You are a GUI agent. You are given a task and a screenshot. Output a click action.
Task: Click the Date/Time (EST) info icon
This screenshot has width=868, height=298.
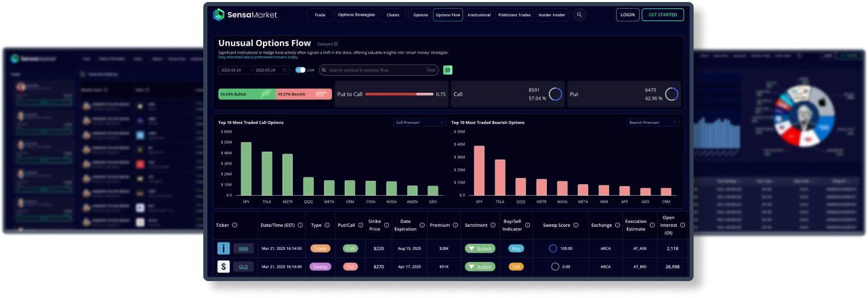[x=302, y=226]
